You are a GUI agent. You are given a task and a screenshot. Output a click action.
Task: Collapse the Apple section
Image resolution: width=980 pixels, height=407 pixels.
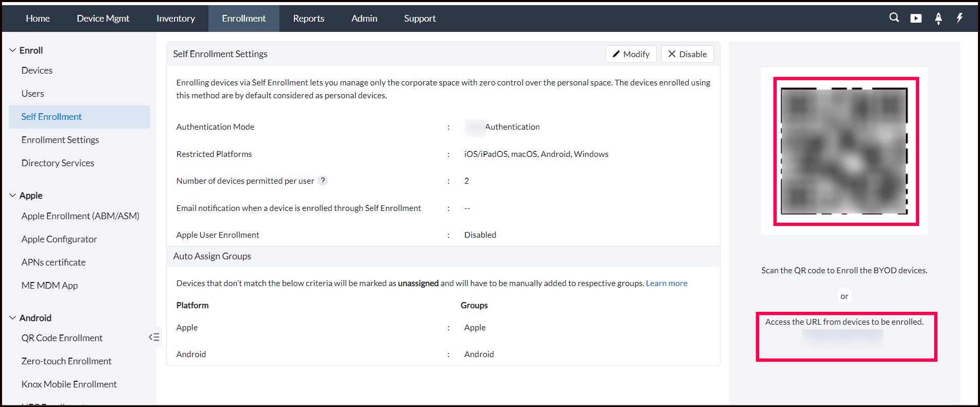coord(13,196)
